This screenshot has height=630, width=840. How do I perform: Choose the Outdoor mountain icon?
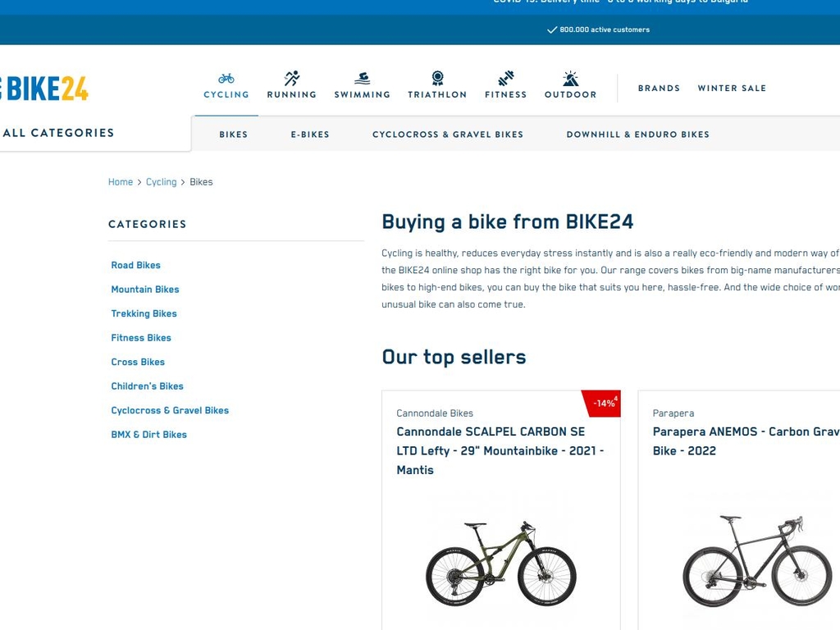pyautogui.click(x=570, y=79)
